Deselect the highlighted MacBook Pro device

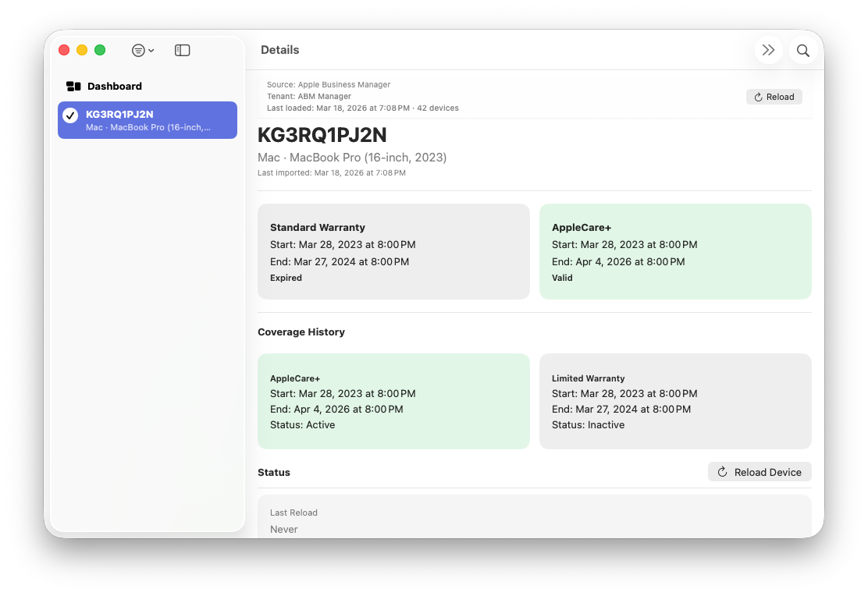147,119
